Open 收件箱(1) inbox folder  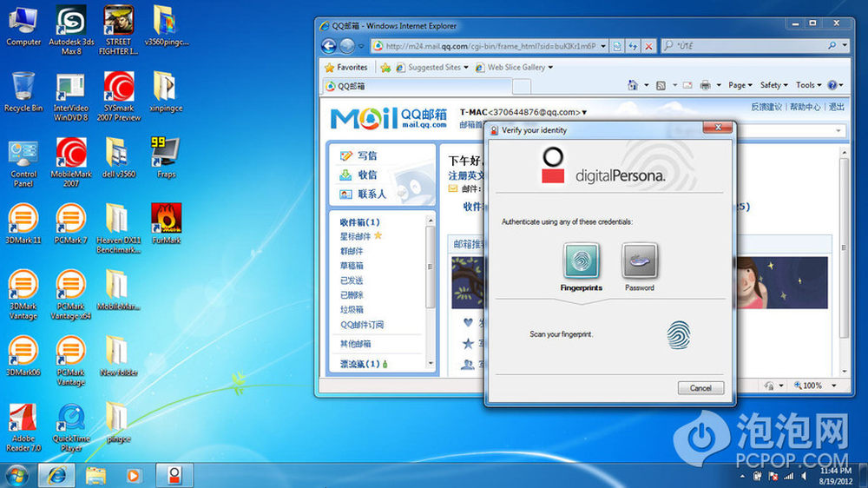[360, 222]
